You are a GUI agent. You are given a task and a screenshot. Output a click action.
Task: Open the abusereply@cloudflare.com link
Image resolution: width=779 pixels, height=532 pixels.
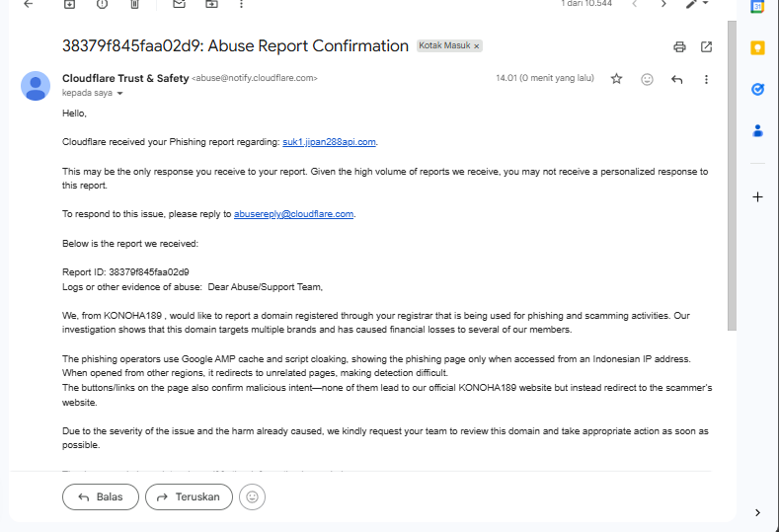(x=293, y=213)
